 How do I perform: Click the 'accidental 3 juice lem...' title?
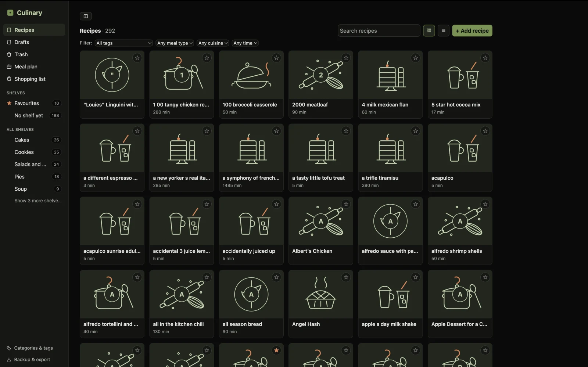(x=182, y=251)
